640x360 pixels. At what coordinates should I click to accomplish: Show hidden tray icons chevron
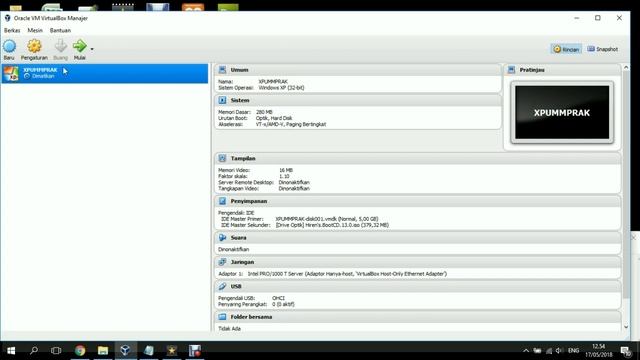pyautogui.click(x=526, y=351)
